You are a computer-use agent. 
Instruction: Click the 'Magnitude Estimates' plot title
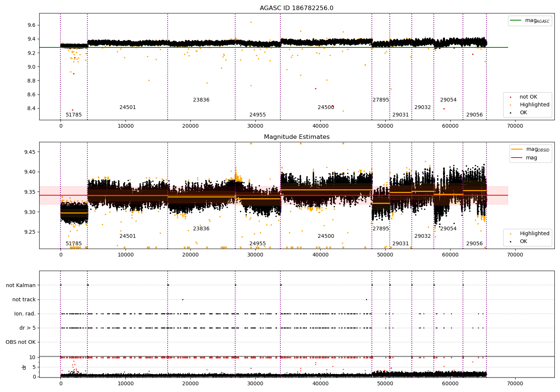coord(296,137)
